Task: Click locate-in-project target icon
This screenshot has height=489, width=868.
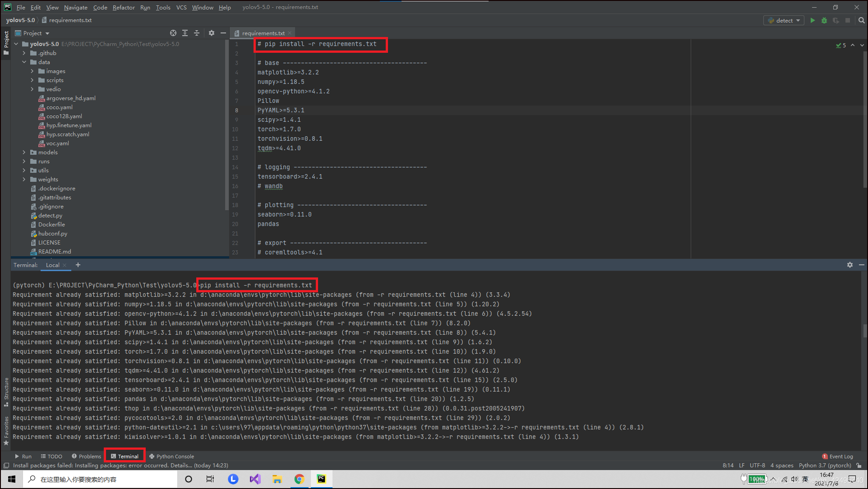Action: tap(173, 33)
